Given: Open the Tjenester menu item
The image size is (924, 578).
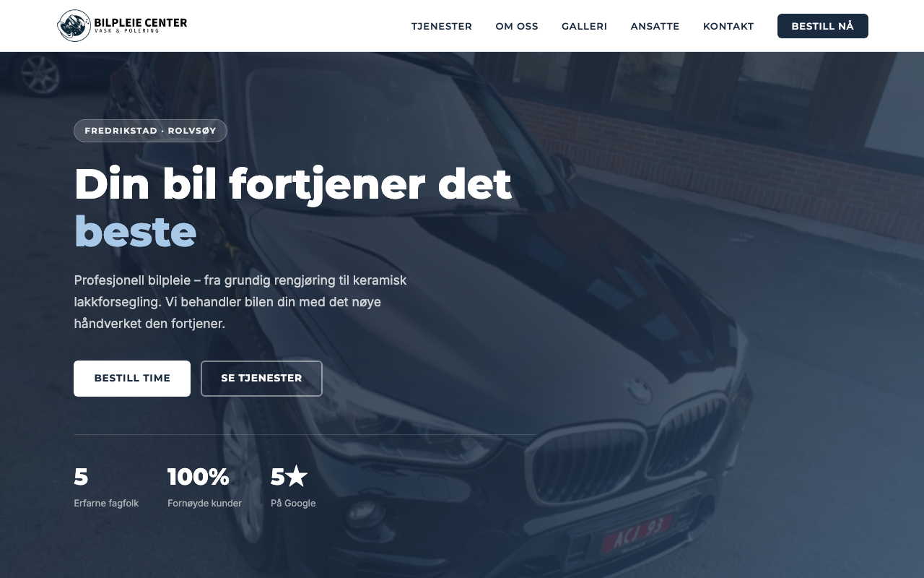Looking at the screenshot, I should point(442,26).
